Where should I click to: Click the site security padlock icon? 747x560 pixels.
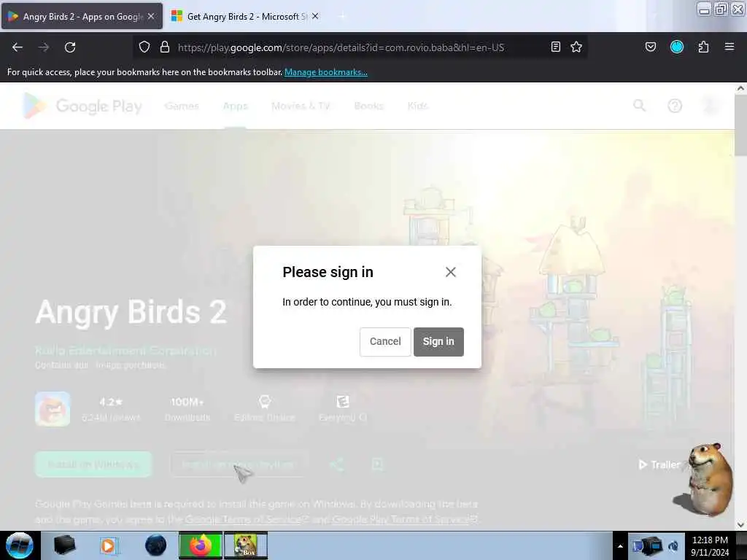click(165, 47)
